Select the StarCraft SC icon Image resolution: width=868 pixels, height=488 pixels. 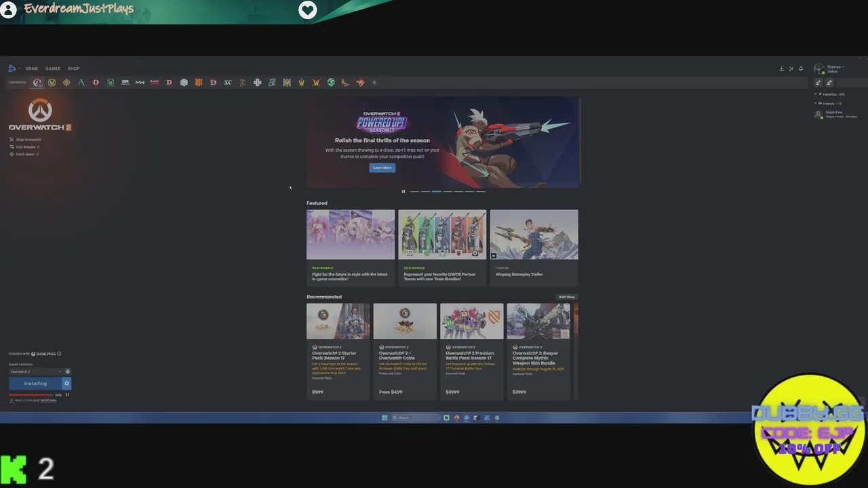(x=228, y=83)
